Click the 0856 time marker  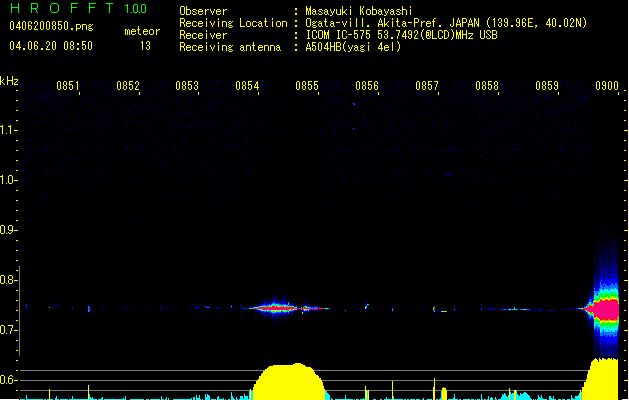click(367, 86)
